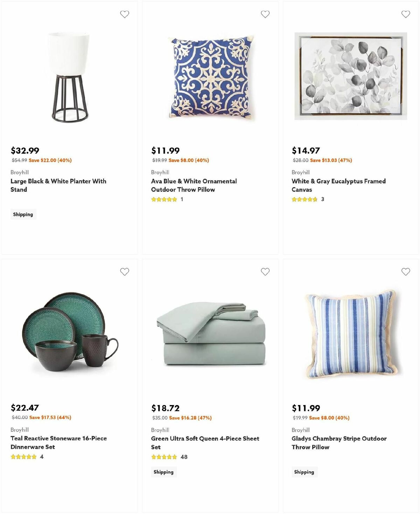The height and width of the screenshot is (514, 420).
Task: Select the Broyhill brand on the canvas product
Action: (300, 172)
